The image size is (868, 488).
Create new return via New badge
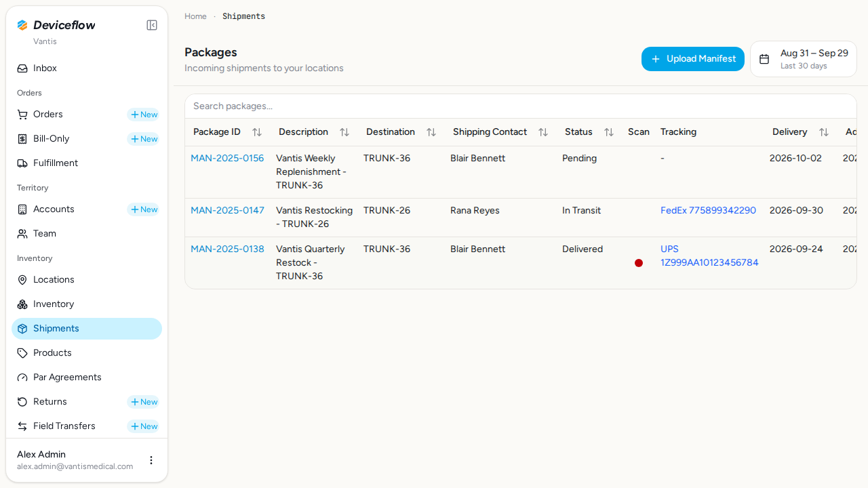click(143, 402)
